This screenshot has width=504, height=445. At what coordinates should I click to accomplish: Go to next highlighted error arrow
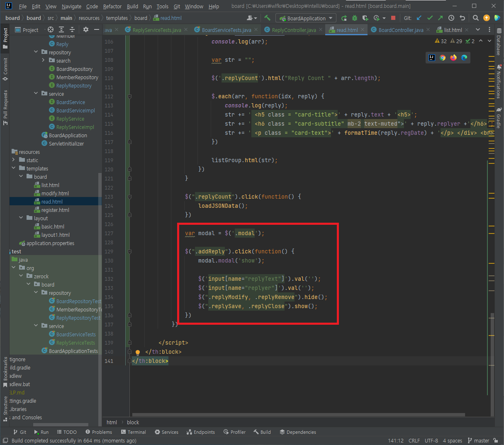click(x=489, y=41)
